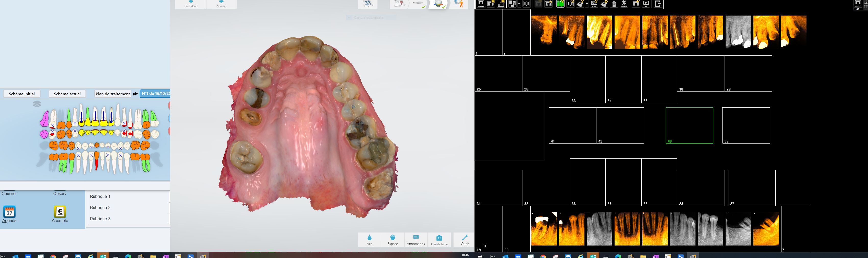
Task: Open the N°1 du 16/10 treatment plan selector
Action: tap(155, 94)
